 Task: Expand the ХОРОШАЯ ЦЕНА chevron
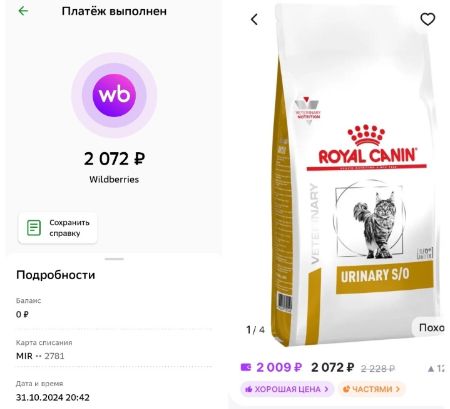326,389
